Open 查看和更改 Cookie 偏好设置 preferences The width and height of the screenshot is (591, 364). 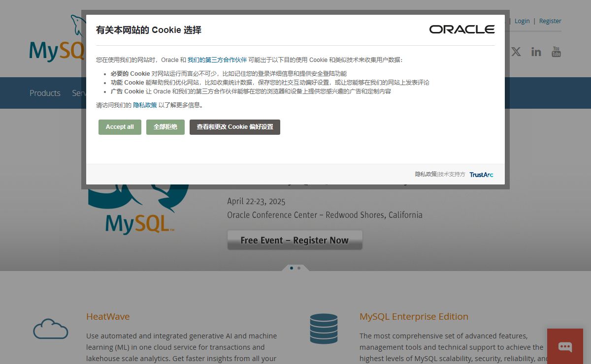[x=235, y=127]
